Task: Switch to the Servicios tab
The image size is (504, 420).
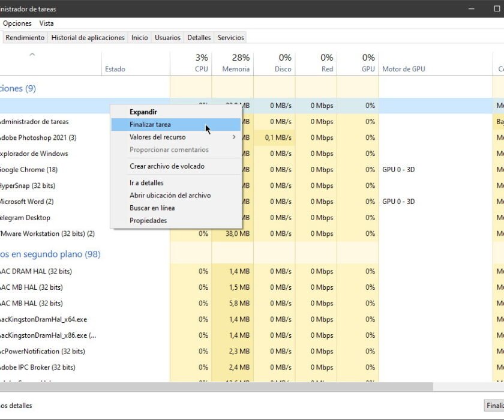Action: (230, 37)
